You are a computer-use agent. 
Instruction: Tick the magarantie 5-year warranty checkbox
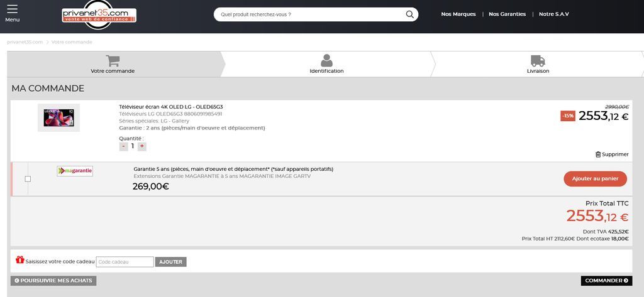[x=28, y=179]
